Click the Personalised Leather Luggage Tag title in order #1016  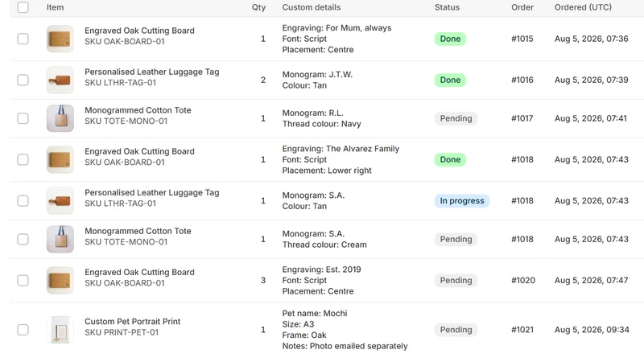152,72
